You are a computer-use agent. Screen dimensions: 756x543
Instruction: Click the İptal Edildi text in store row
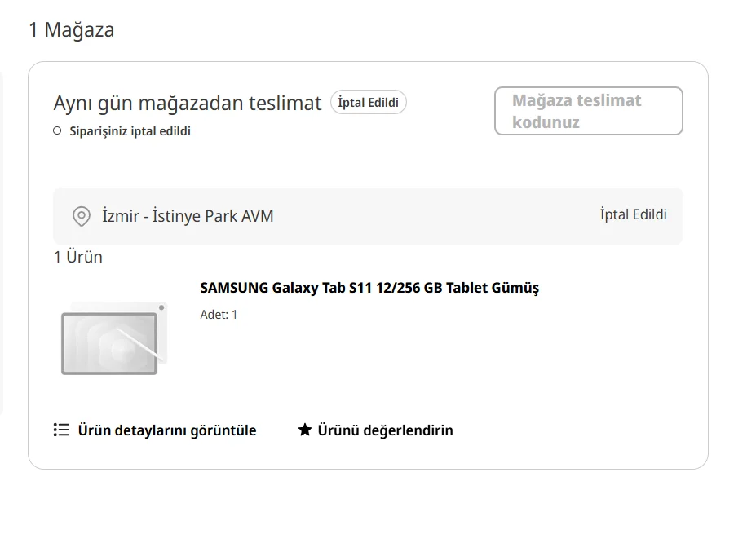pos(633,214)
